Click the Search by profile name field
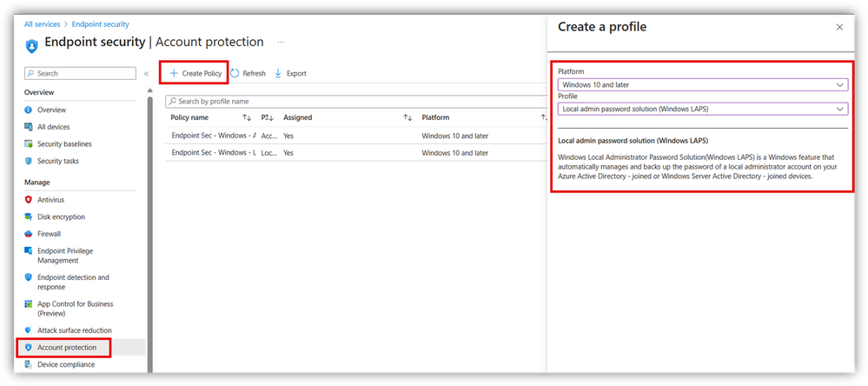Screen dimensions: 868x386 pos(356,102)
